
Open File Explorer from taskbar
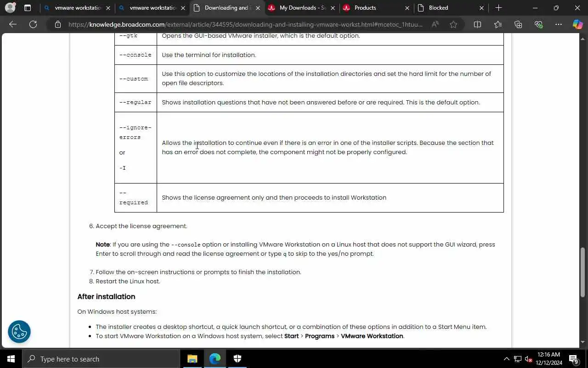[x=192, y=359]
